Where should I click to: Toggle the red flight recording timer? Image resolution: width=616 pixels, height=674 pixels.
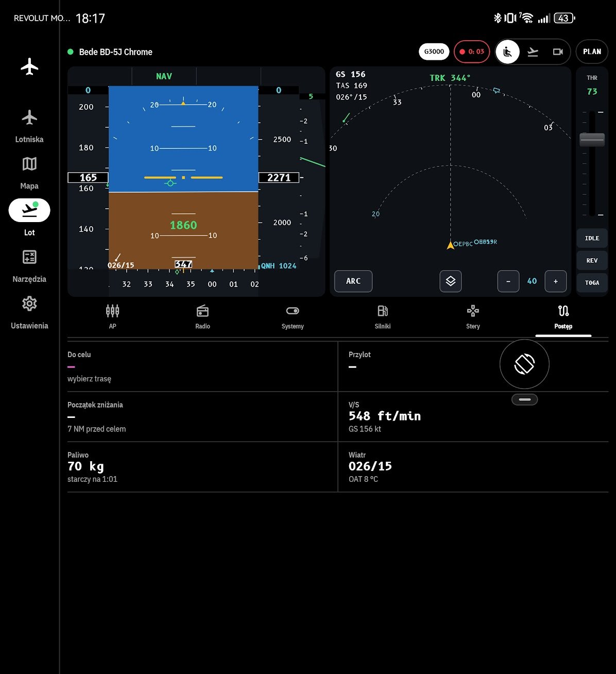[472, 52]
